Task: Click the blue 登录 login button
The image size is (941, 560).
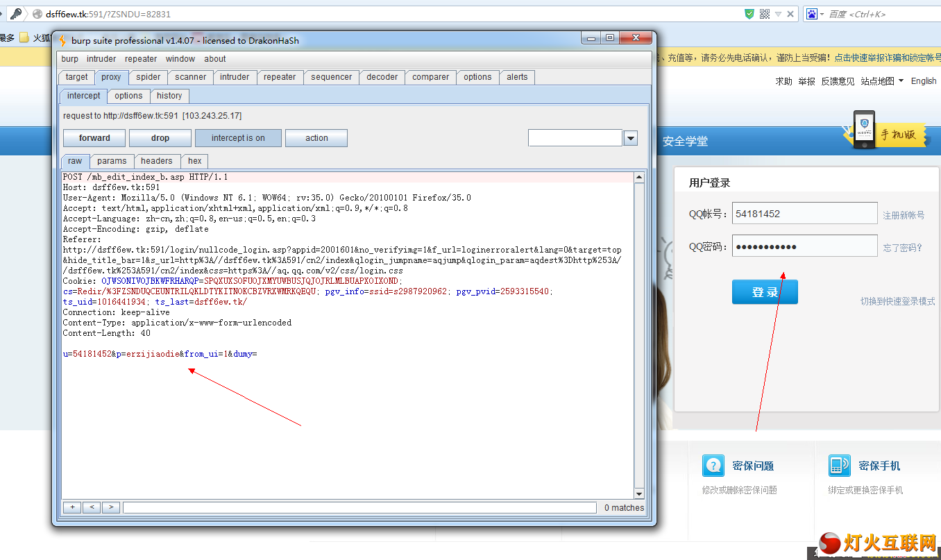Action: (x=765, y=292)
